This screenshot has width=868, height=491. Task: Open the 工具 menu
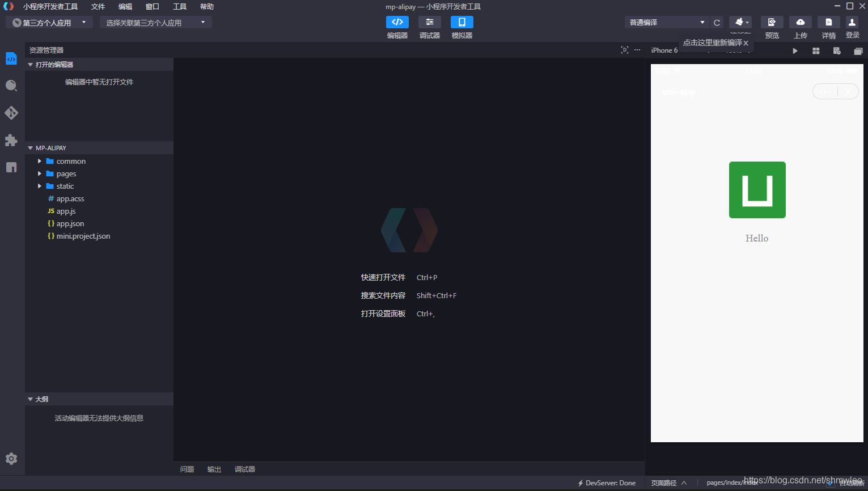pyautogui.click(x=180, y=7)
